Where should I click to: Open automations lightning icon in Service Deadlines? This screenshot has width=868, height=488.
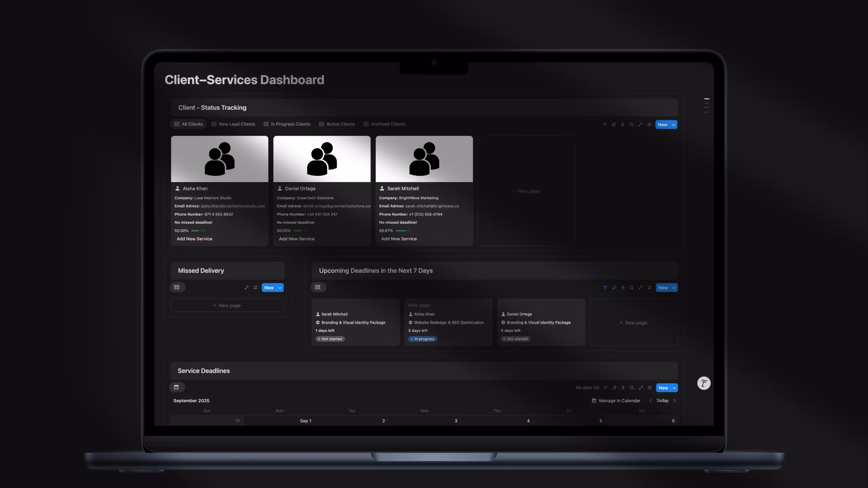click(x=623, y=388)
